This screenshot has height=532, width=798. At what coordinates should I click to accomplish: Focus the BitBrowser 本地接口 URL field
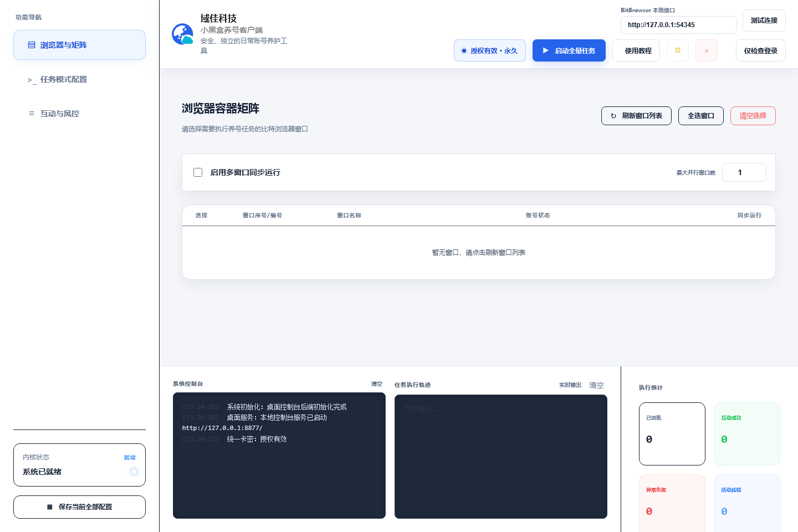(679, 25)
